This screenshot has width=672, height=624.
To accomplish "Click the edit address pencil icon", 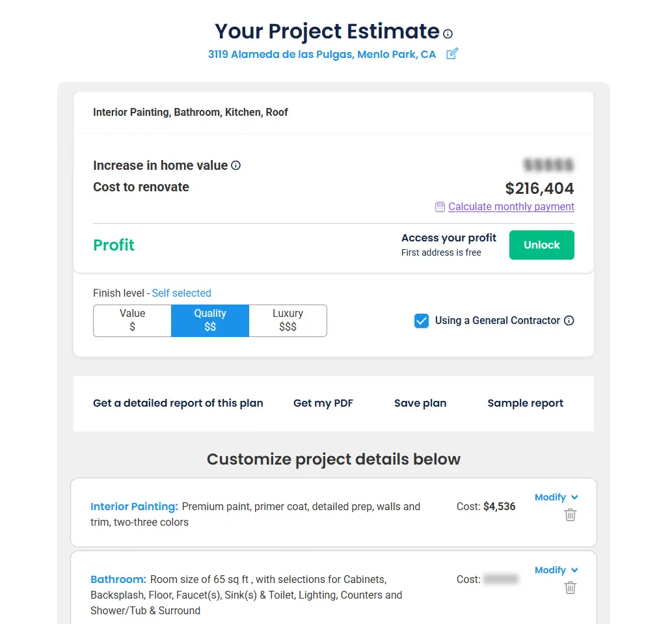I will pyautogui.click(x=452, y=54).
